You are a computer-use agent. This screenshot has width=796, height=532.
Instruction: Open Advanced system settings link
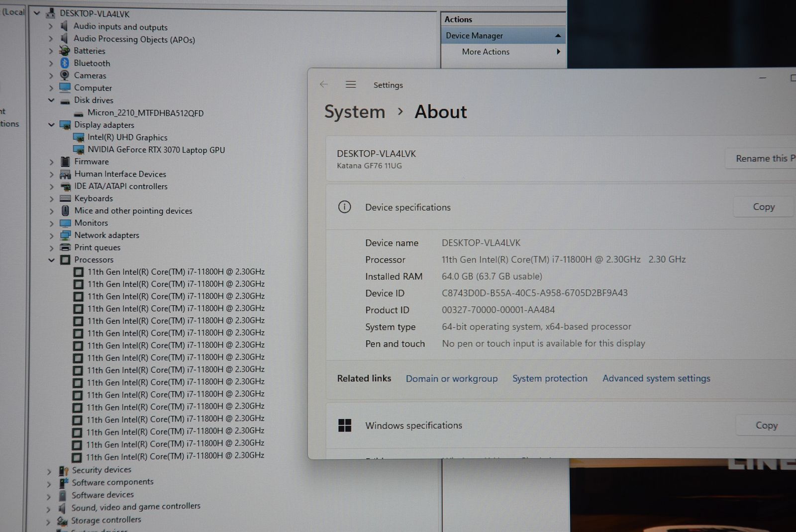click(x=656, y=378)
